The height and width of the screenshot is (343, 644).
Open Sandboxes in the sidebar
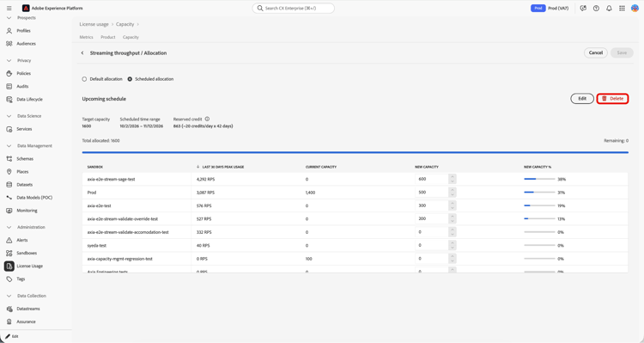pos(27,254)
